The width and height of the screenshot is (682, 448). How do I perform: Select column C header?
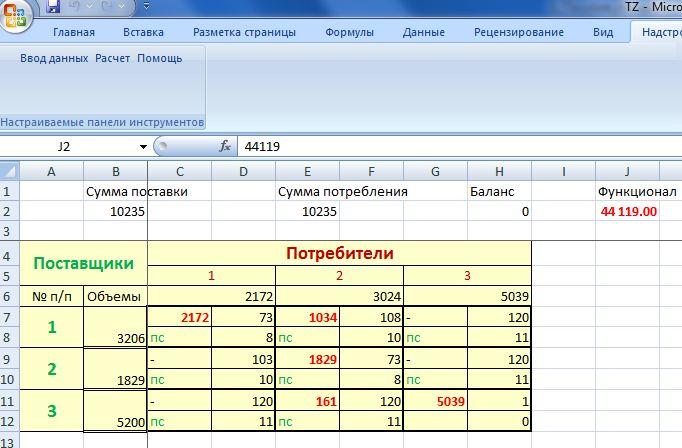pos(179,171)
